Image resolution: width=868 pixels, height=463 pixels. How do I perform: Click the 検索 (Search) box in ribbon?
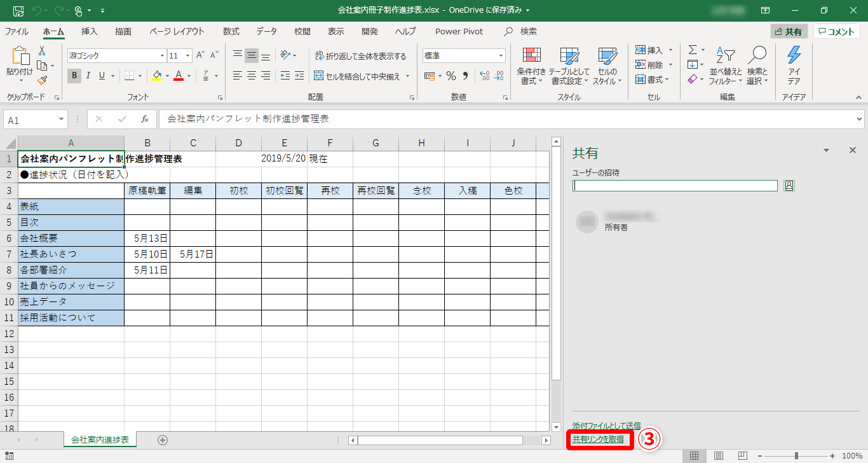point(520,31)
